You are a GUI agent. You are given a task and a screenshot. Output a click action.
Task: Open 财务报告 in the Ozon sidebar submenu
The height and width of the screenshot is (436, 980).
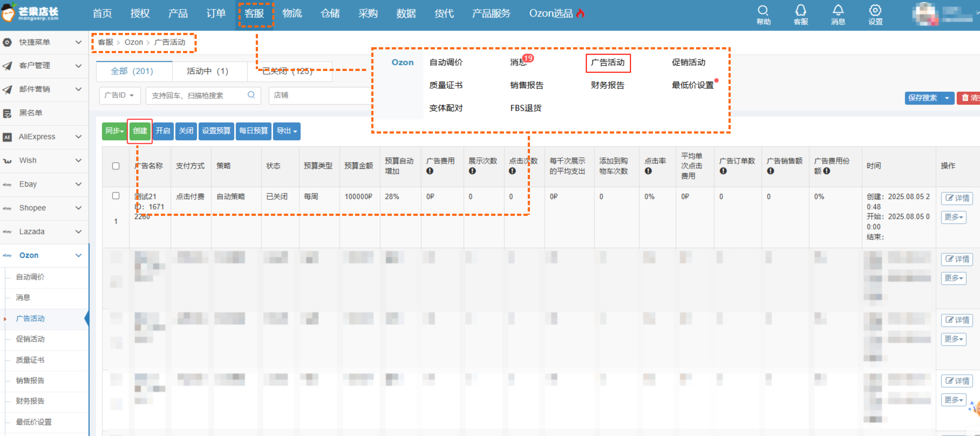[30, 401]
